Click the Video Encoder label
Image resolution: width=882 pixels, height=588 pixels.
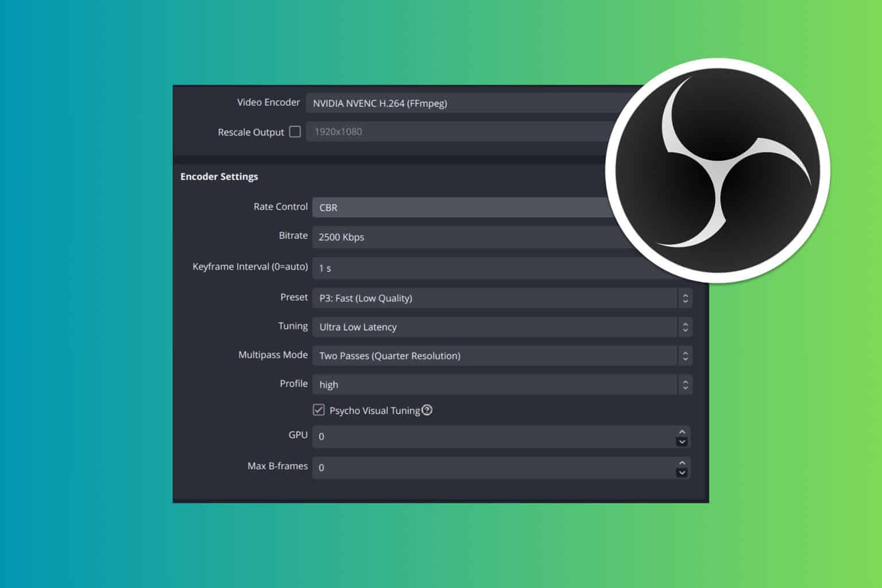point(269,102)
